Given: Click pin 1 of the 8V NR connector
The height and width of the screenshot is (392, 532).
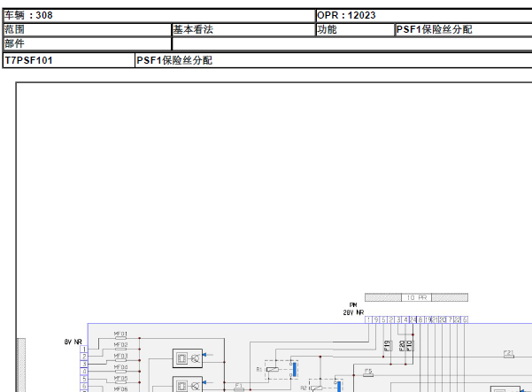Looking at the screenshot, I should point(84,349).
